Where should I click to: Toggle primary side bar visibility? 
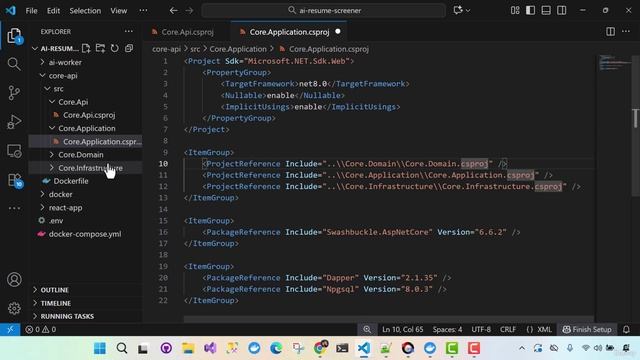pos(530,11)
